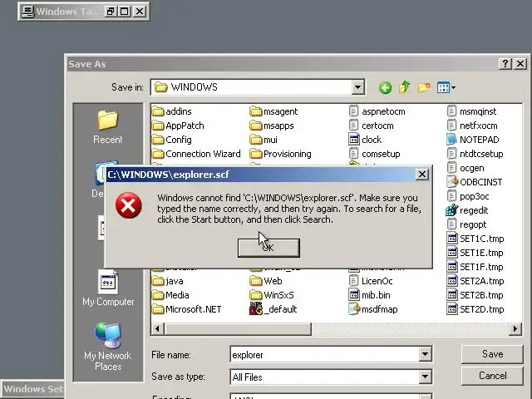Open the Save as type dropdown
The width and height of the screenshot is (532, 399).
[425, 377]
